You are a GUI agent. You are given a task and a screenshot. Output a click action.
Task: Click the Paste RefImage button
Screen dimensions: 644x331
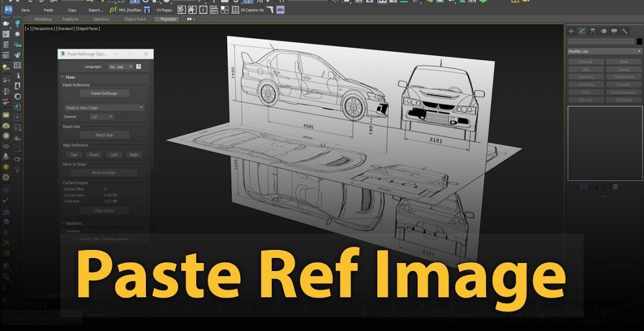[104, 93]
